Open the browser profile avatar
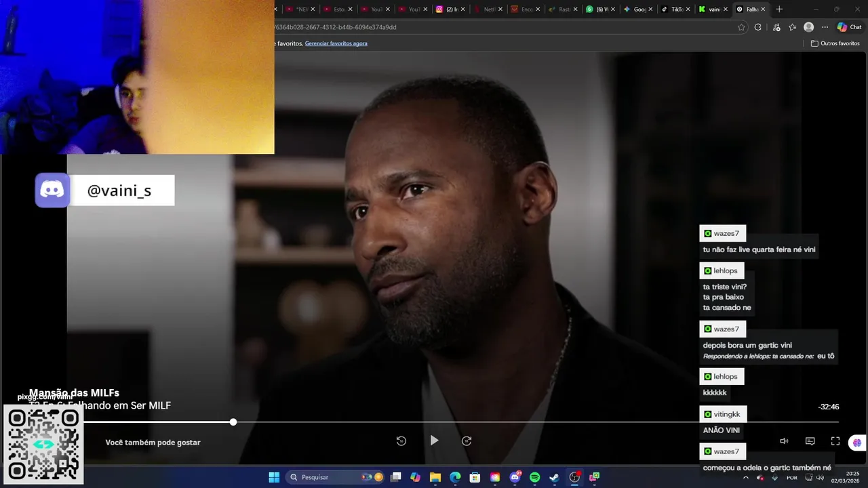 pos(808,27)
